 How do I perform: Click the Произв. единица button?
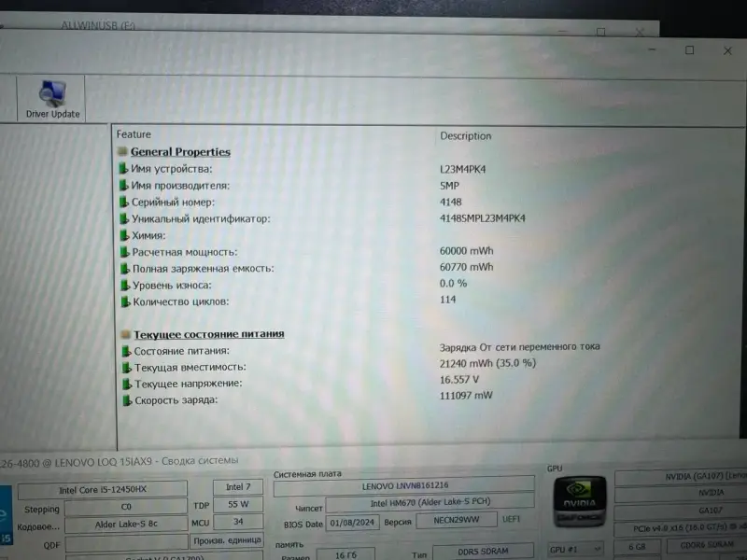tap(227, 540)
